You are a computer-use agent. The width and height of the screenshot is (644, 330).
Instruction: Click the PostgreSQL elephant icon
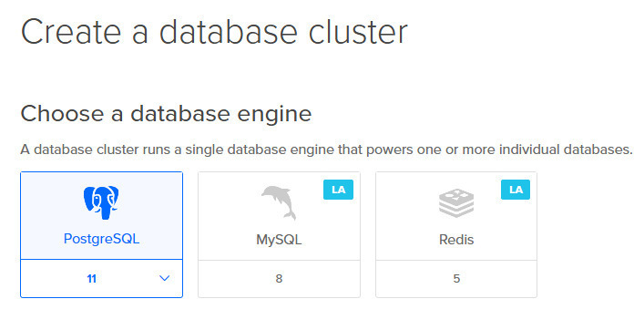(x=101, y=202)
